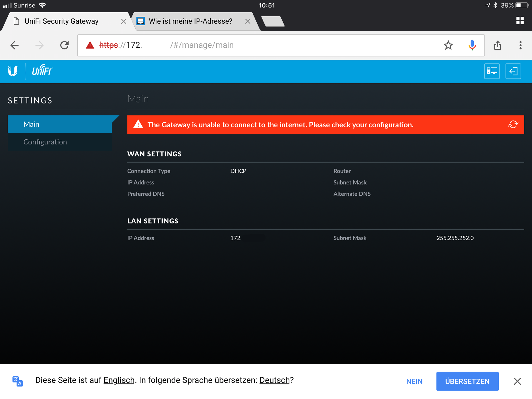Go back to previous page
532x399 pixels.
pyautogui.click(x=15, y=45)
